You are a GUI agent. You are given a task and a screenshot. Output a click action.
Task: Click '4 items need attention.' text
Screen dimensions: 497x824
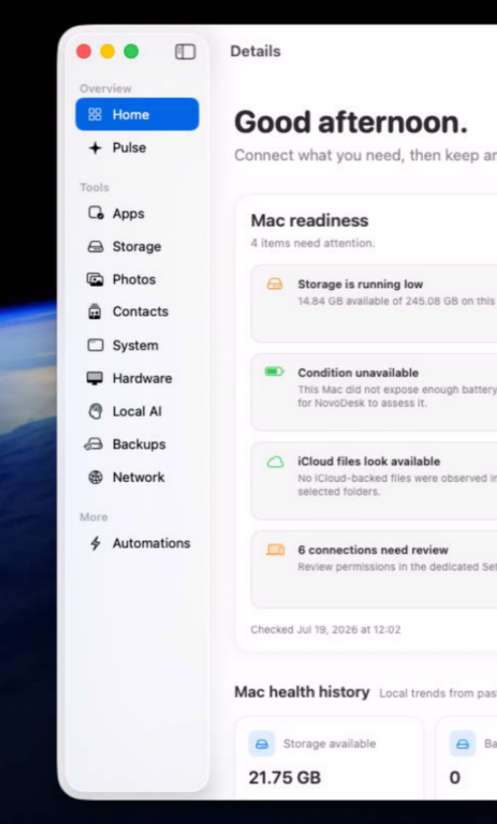click(x=313, y=243)
